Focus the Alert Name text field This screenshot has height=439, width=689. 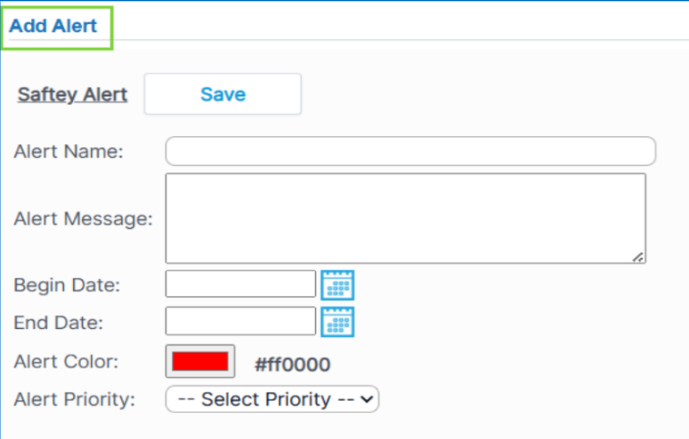(x=410, y=151)
